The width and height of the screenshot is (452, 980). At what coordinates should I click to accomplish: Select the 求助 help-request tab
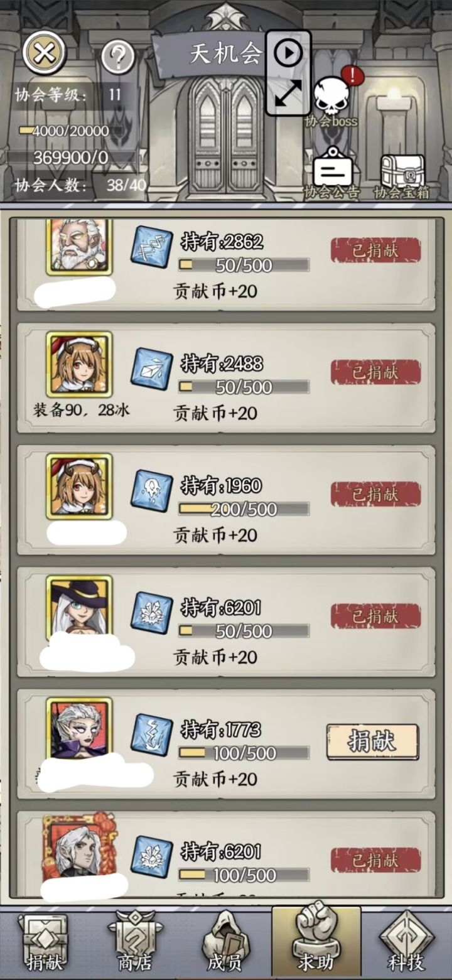tap(316, 942)
